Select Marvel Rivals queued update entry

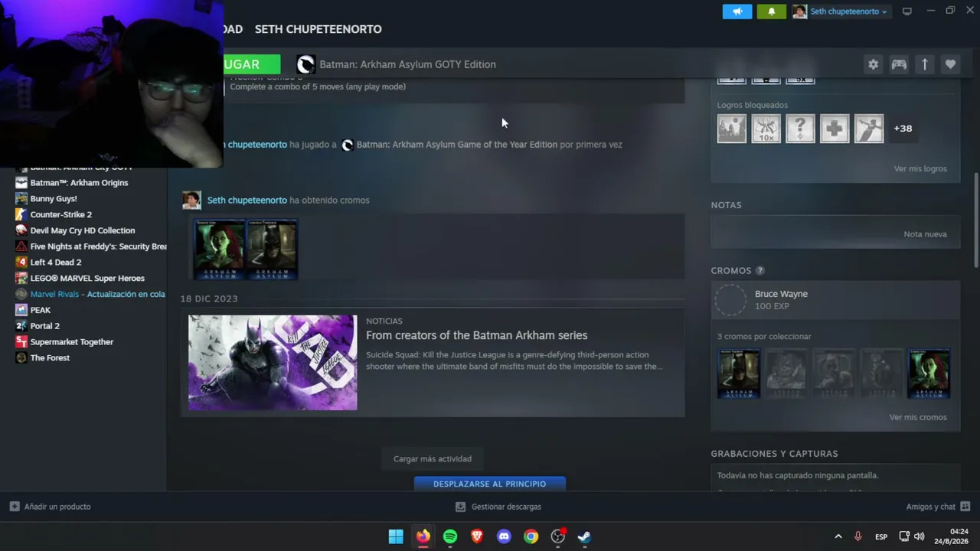97,294
